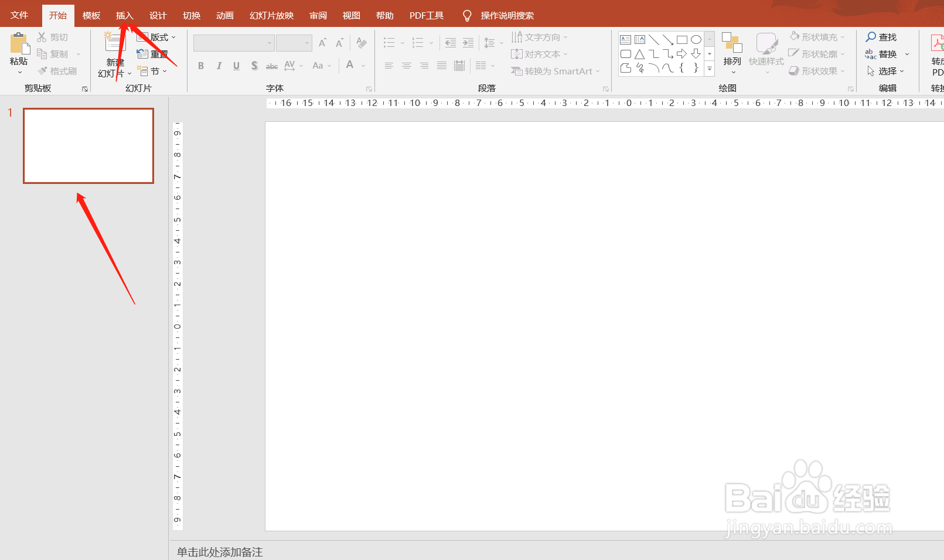944x560 pixels.
Task: Click the Paste clipboard icon
Action: tap(19, 43)
